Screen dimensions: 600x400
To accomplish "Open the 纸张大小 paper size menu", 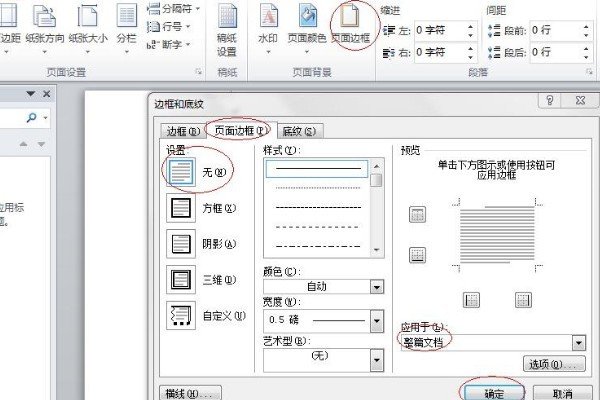I will 88,29.
